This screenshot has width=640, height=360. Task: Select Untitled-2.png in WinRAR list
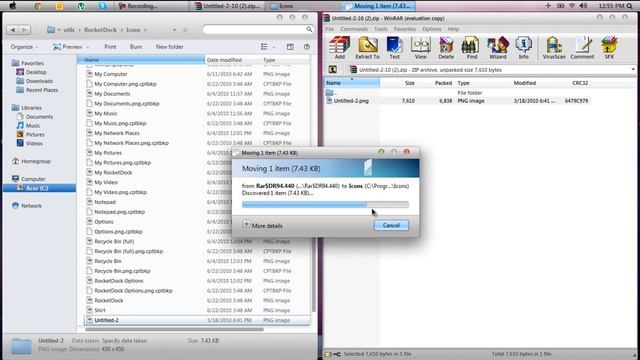[351, 101]
